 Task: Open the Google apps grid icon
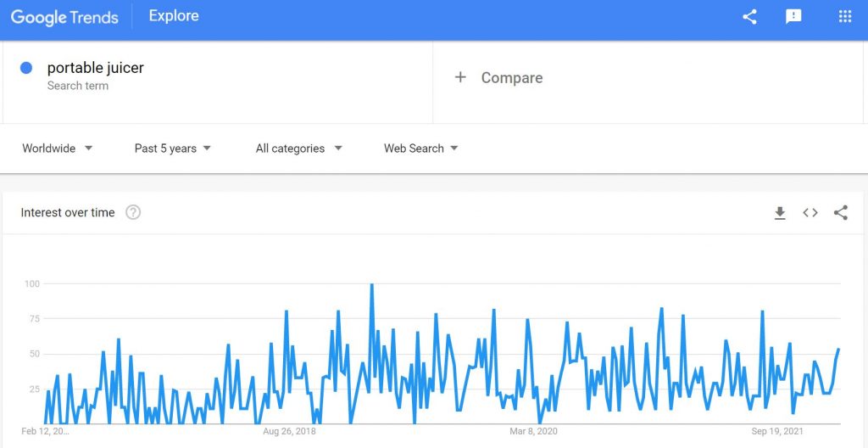845,17
